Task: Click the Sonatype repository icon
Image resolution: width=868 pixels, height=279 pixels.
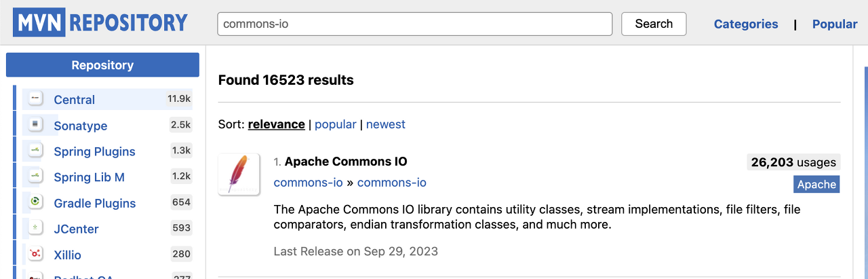Action: pos(36,125)
